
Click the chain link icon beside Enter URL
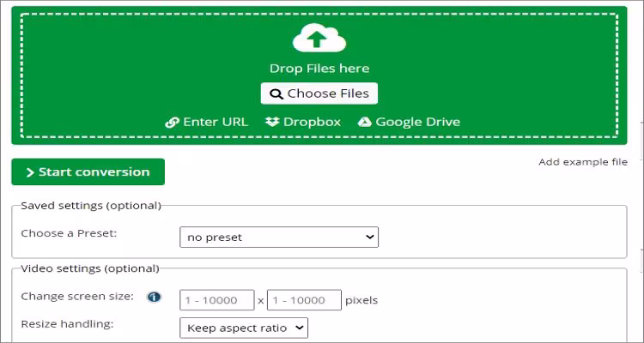[172, 123]
